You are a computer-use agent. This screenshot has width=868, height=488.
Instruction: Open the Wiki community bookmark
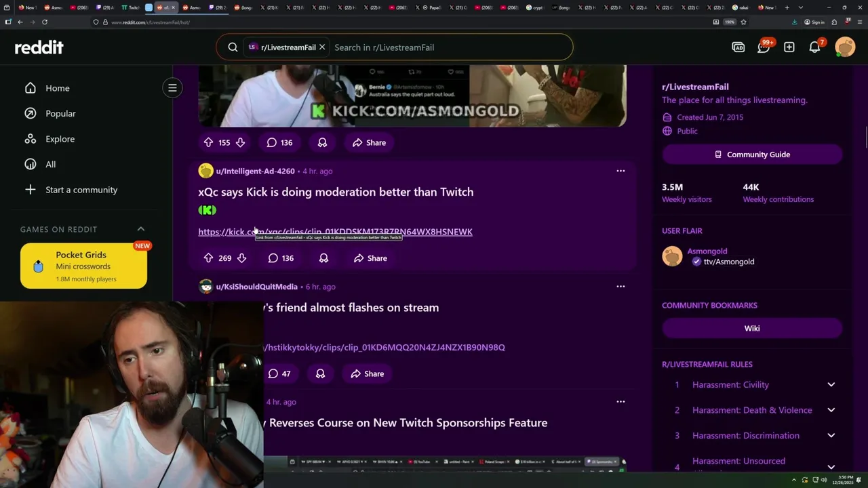point(752,328)
